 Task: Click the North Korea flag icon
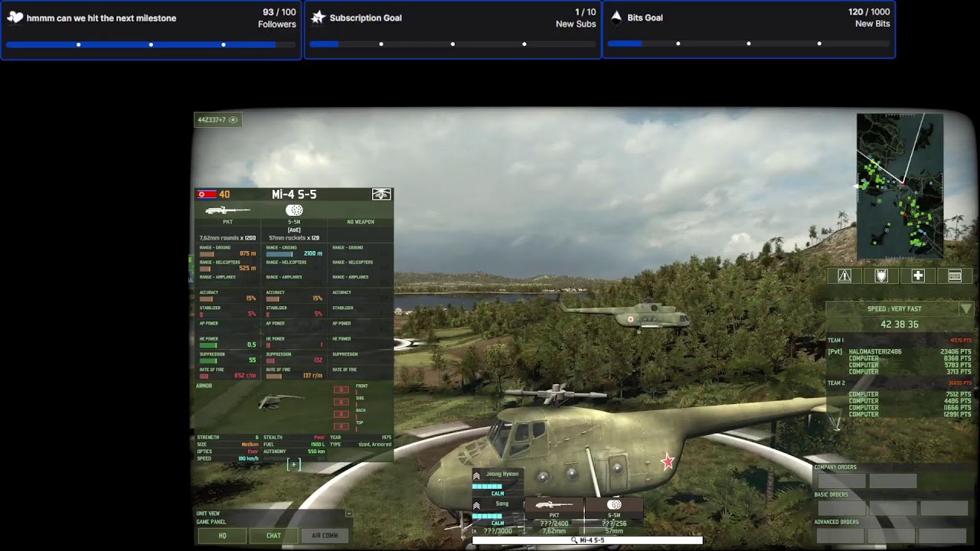point(207,194)
